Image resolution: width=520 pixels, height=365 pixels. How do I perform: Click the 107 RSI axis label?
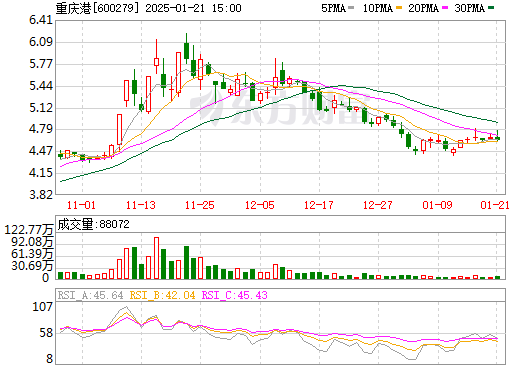pos(42,306)
